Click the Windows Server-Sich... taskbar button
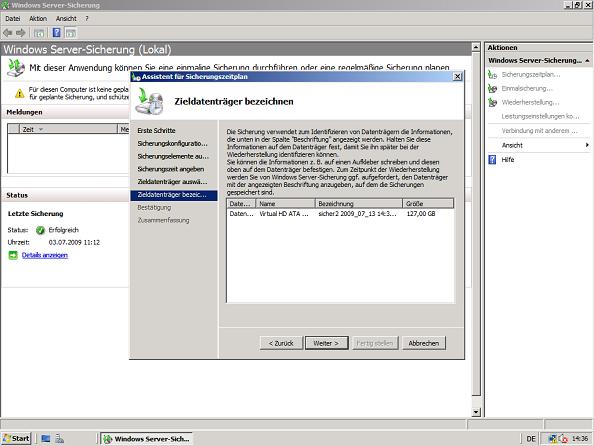 (x=147, y=439)
